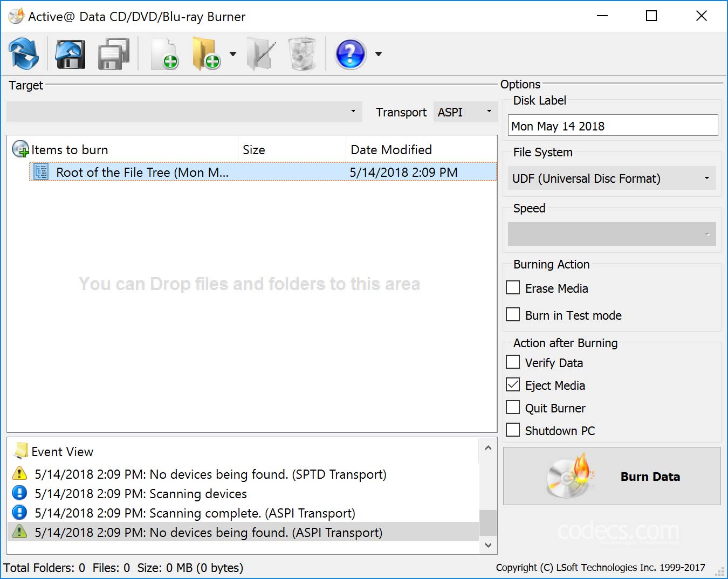Enable Verify Data checkbox
Viewport: 728px width, 579px height.
pos(513,362)
